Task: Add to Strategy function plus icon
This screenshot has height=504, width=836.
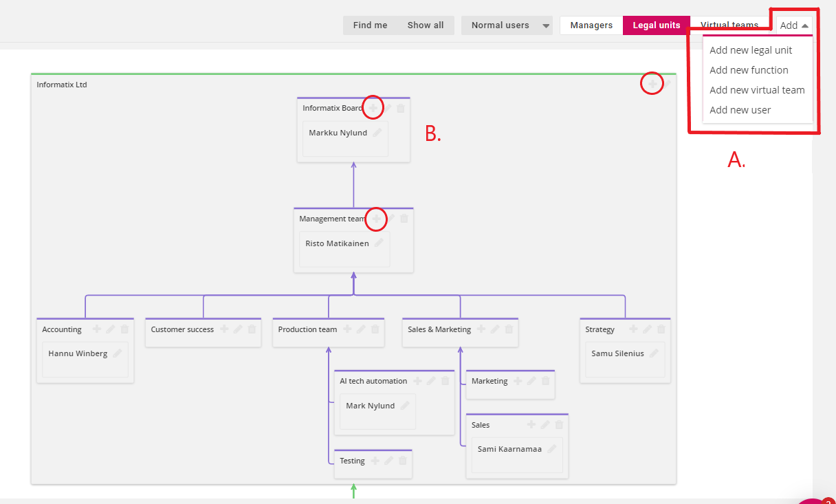Action: click(x=633, y=329)
